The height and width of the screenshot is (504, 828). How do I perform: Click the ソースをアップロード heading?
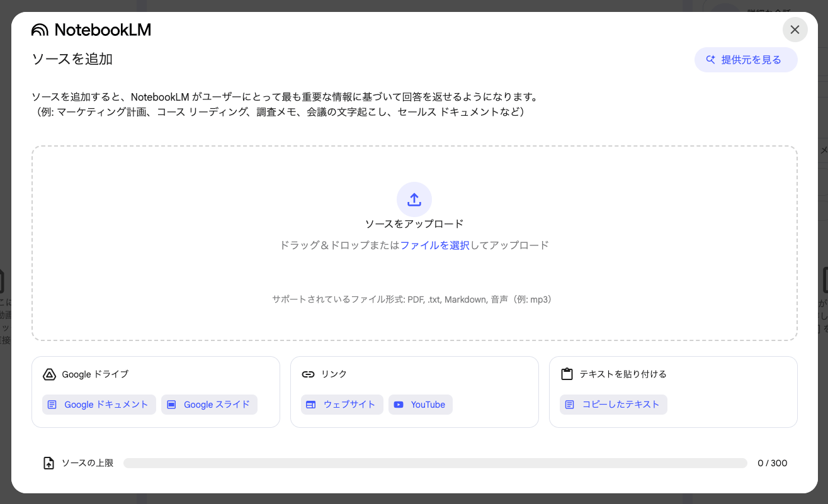click(x=414, y=224)
